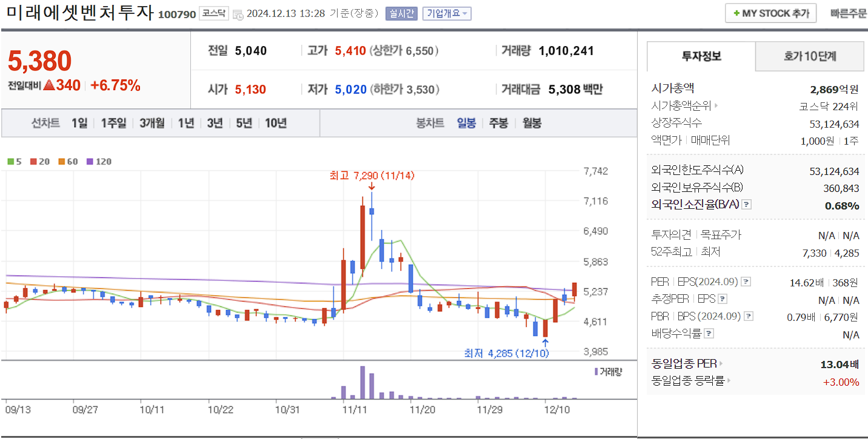Open the EPS(2024.09) help tooltip icon
868x439 pixels.
coord(746,282)
